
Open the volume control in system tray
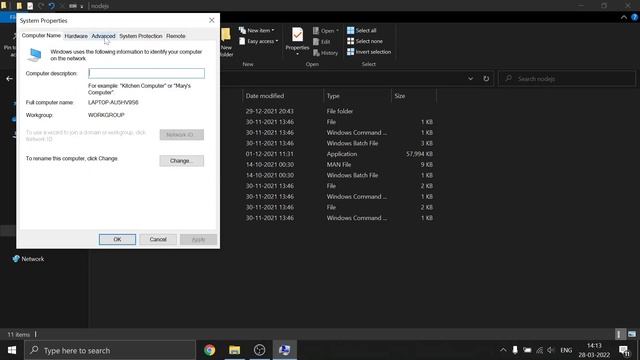point(551,350)
